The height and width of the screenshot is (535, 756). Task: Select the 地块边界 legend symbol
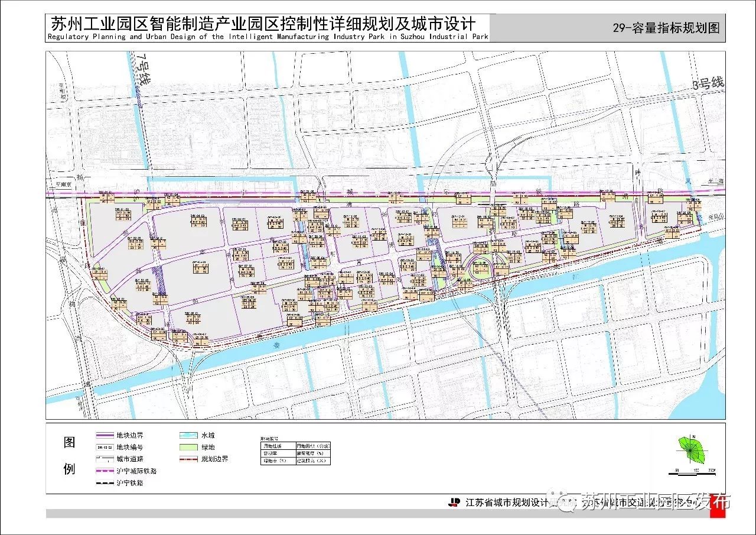(x=105, y=436)
